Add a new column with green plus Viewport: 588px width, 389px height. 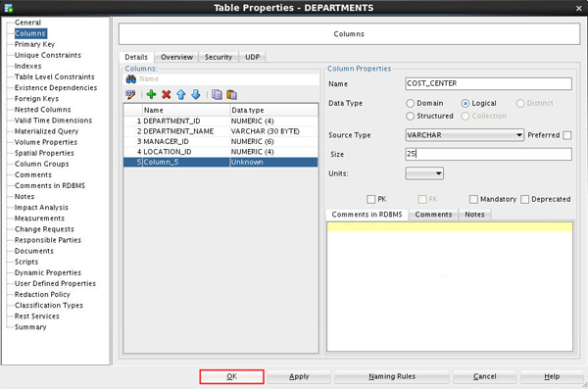point(151,94)
